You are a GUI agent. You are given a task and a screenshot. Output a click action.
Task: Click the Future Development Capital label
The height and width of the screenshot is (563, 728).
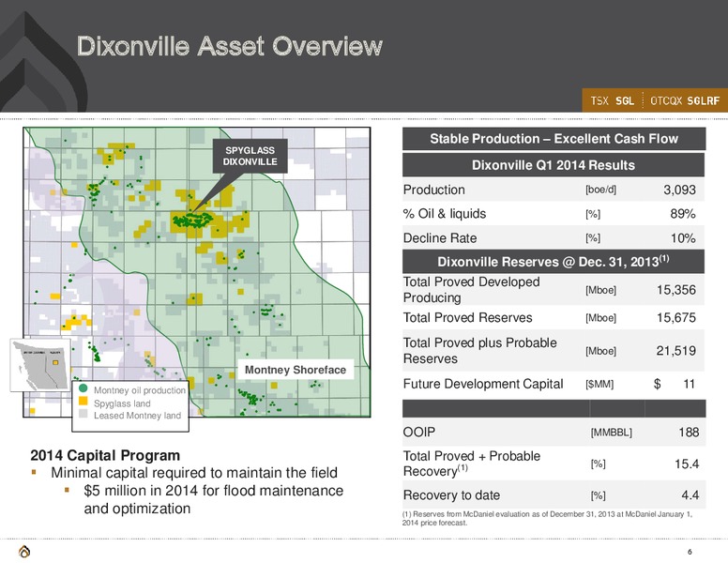(x=483, y=384)
